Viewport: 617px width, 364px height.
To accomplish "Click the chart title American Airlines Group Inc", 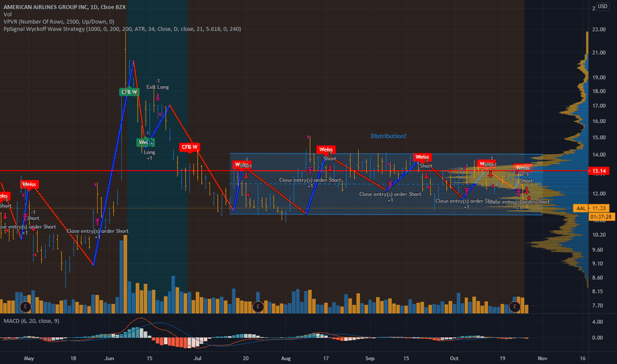I will click(64, 7).
